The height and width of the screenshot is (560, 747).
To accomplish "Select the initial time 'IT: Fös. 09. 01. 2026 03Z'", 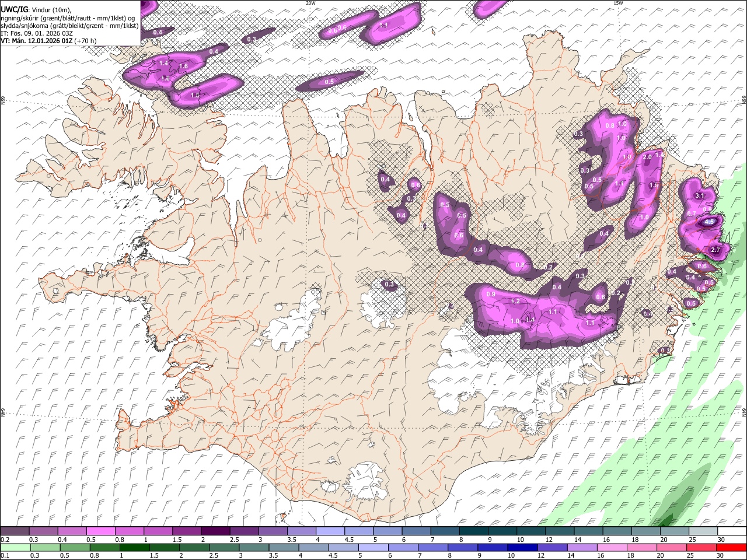I will click(x=37, y=33).
